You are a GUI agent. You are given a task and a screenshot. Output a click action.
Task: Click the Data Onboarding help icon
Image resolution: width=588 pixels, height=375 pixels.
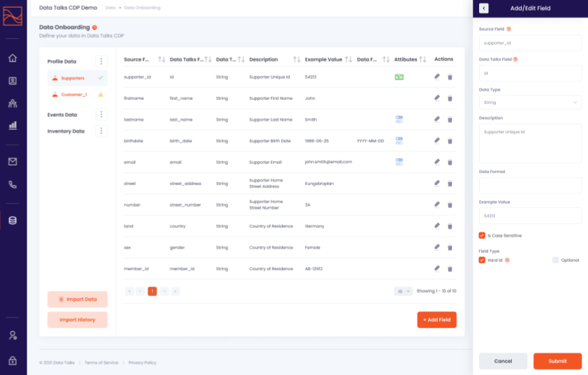pyautogui.click(x=94, y=27)
